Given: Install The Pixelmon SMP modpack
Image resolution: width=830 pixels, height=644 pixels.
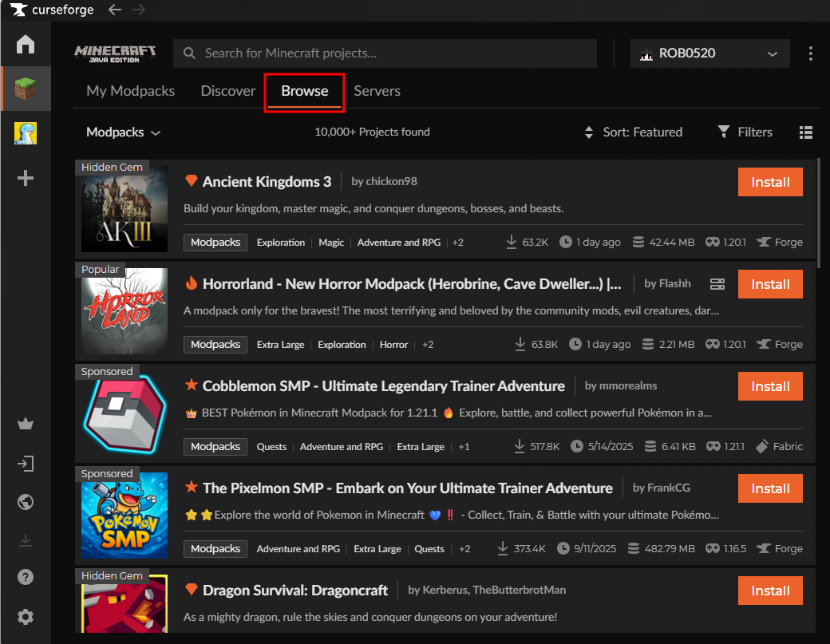Looking at the screenshot, I should click(x=770, y=488).
